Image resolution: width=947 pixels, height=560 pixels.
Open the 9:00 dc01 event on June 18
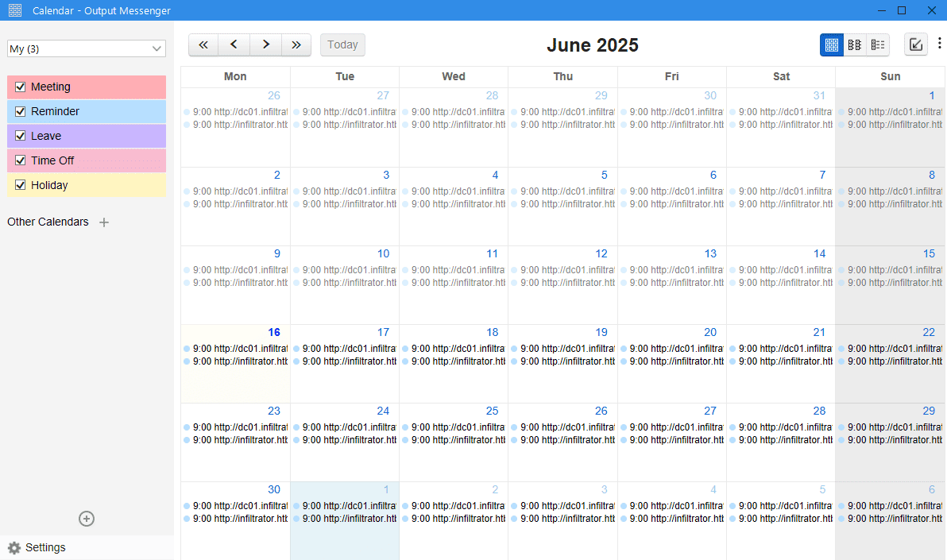[x=456, y=349]
